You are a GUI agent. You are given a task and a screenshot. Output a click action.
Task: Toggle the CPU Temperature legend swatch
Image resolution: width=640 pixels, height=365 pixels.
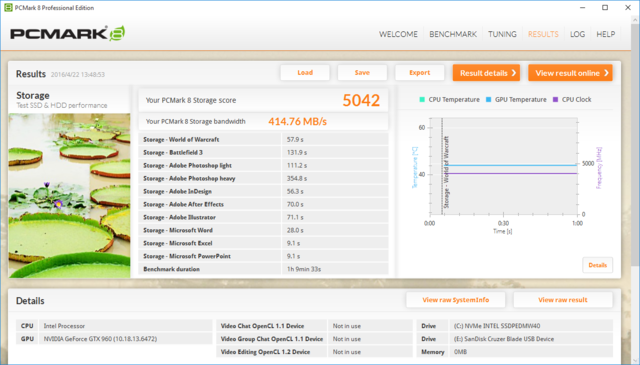point(422,100)
